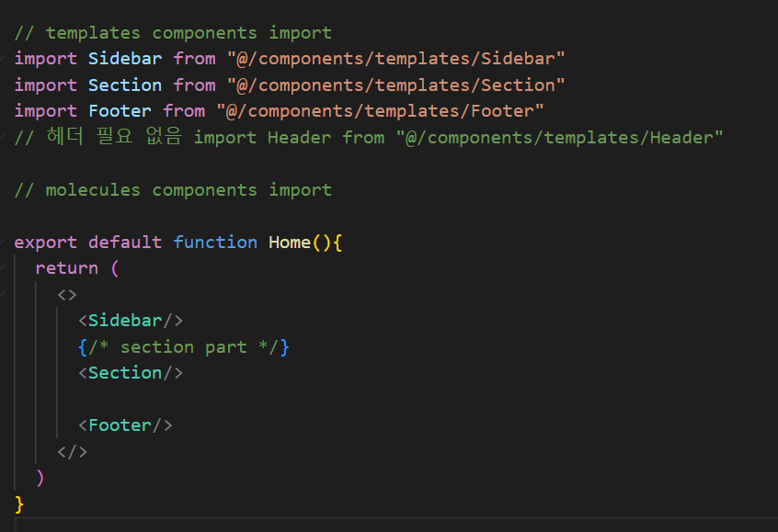Viewport: 778px width, 532px height.
Task: Click the commented "@/components/templates/Header" path
Action: (x=559, y=137)
